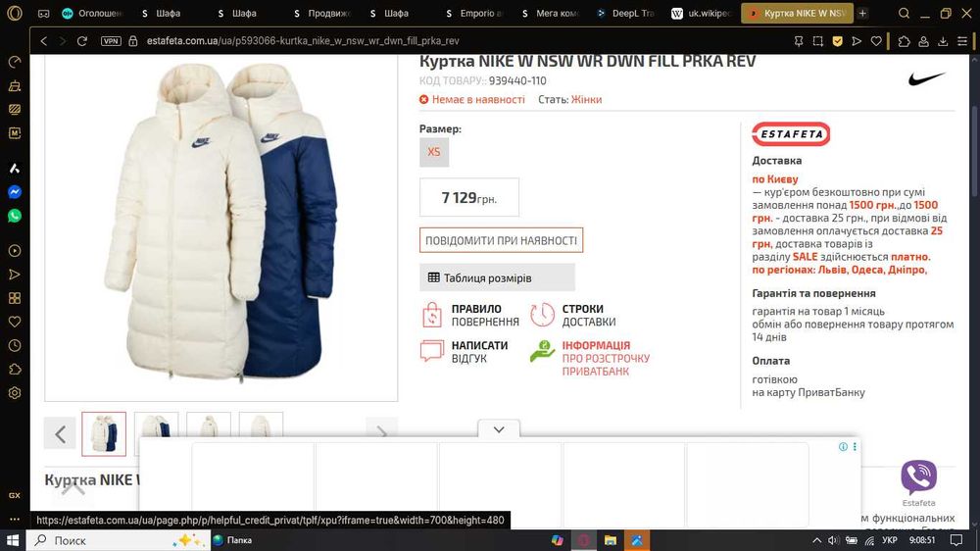
Task: Open Таблиця розмірів size chart
Action: coord(497,277)
